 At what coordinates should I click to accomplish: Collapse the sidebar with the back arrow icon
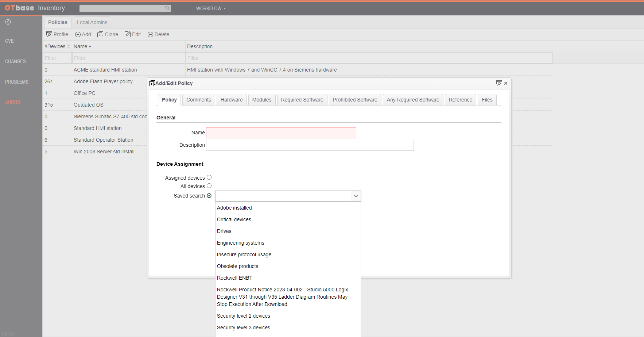coord(8,22)
